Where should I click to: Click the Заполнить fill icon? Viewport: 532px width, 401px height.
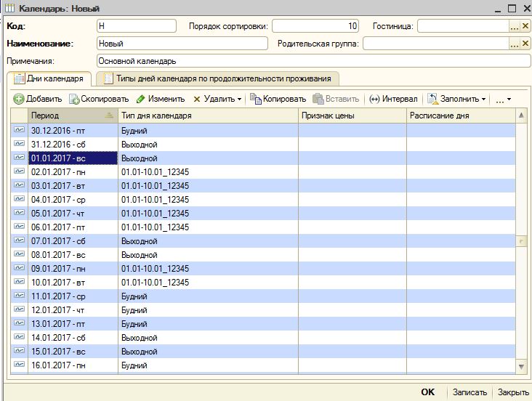pyautogui.click(x=432, y=99)
